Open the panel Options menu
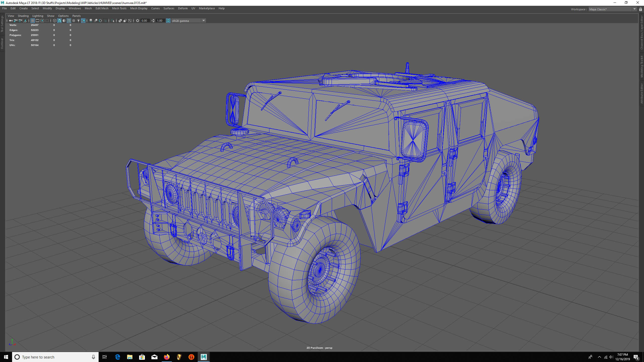 [63, 16]
